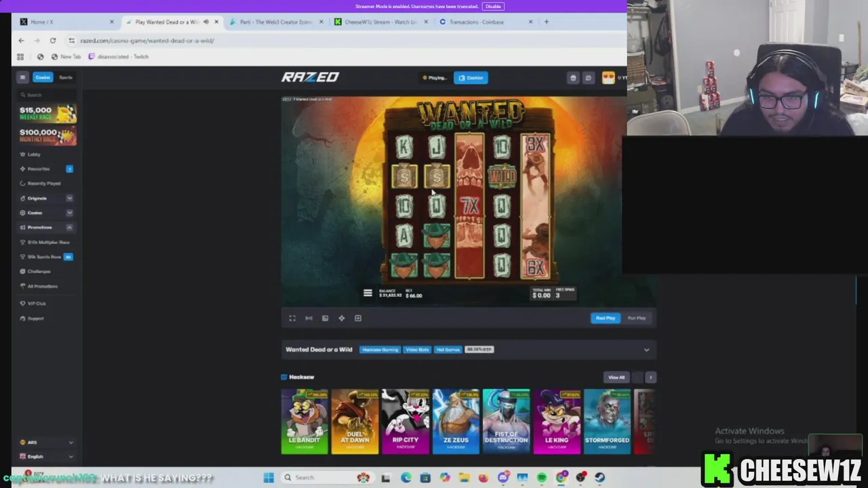Disable Streamer Mode in the banner

[493, 6]
